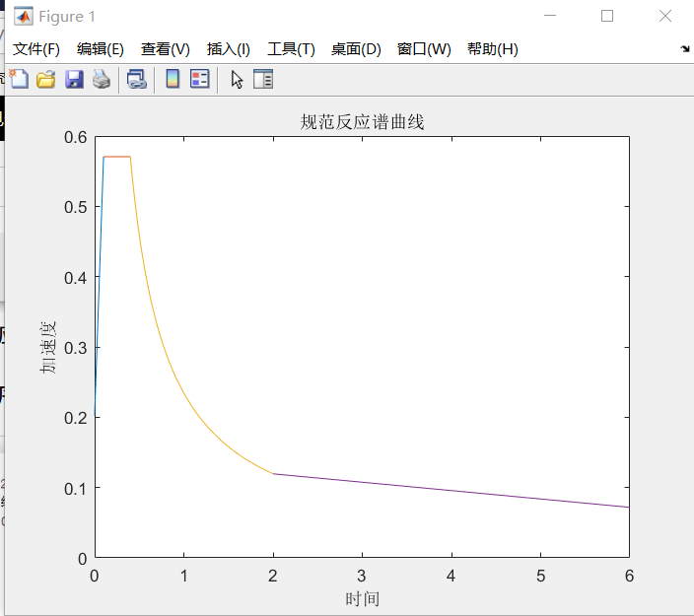
Task: Select the Edit Plot arrow tool
Action: point(237,80)
